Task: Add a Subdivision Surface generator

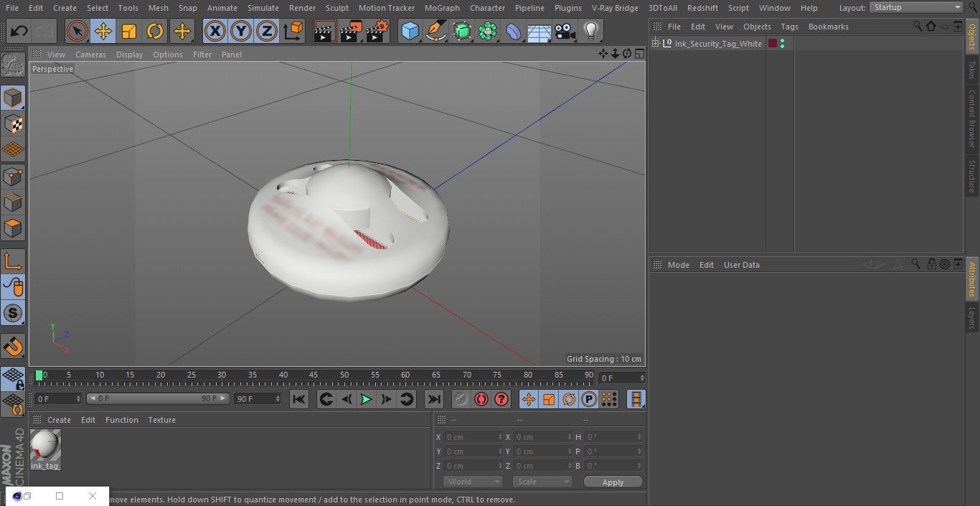Action: [462, 32]
